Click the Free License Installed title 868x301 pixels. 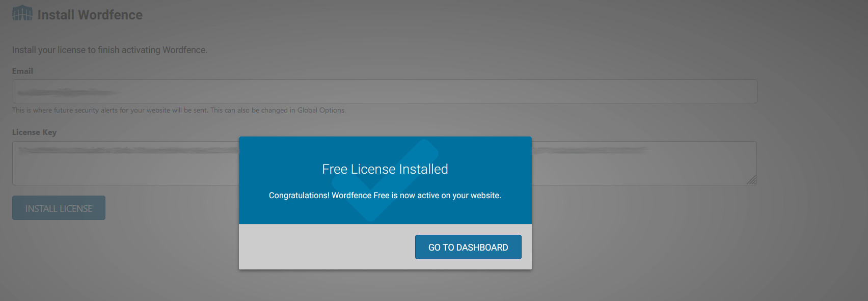[385, 169]
